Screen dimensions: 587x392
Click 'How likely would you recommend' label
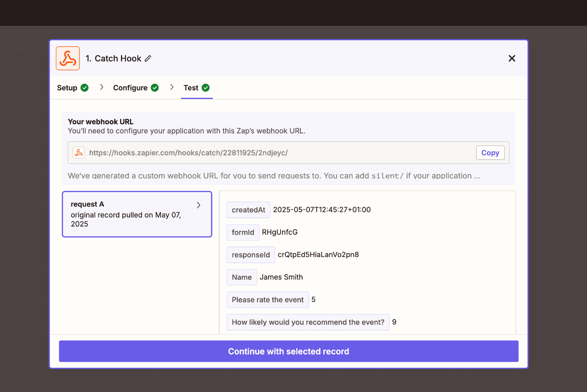pyautogui.click(x=308, y=322)
